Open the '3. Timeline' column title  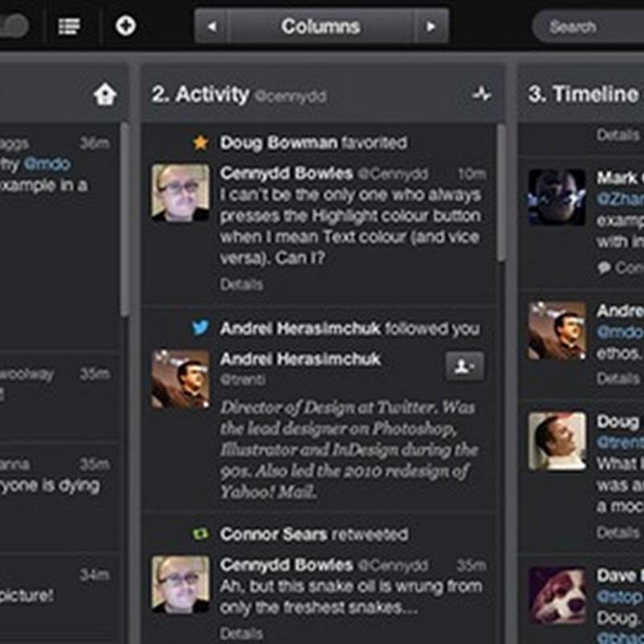(583, 94)
